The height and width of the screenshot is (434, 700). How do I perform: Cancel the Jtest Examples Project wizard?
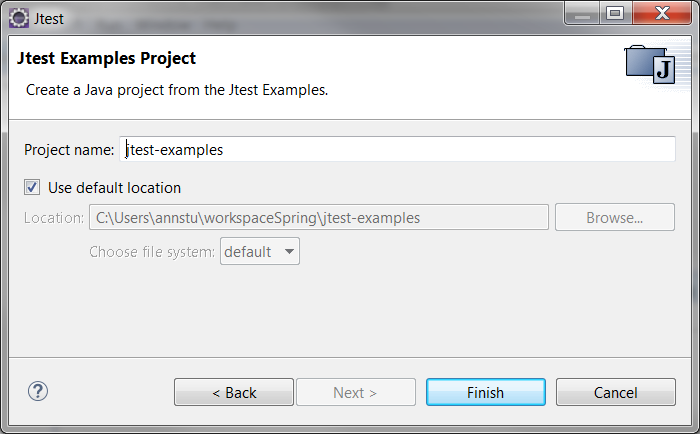pyautogui.click(x=616, y=392)
